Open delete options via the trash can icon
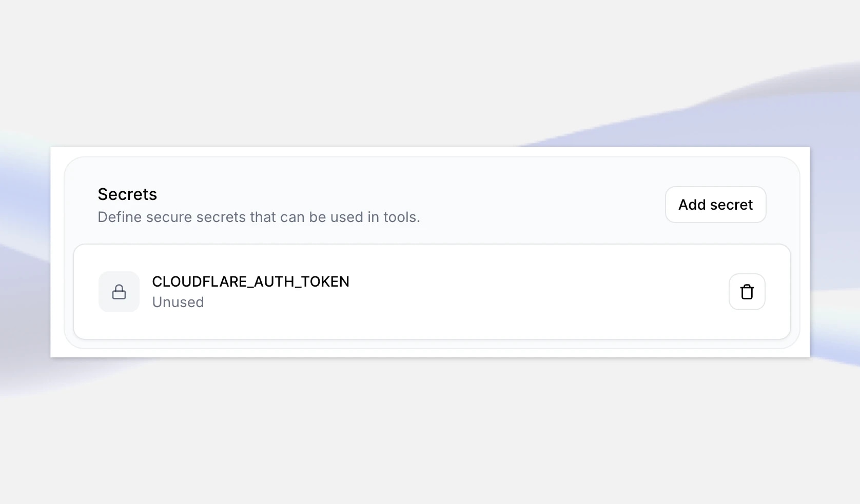The height and width of the screenshot is (504, 860). [x=747, y=292]
